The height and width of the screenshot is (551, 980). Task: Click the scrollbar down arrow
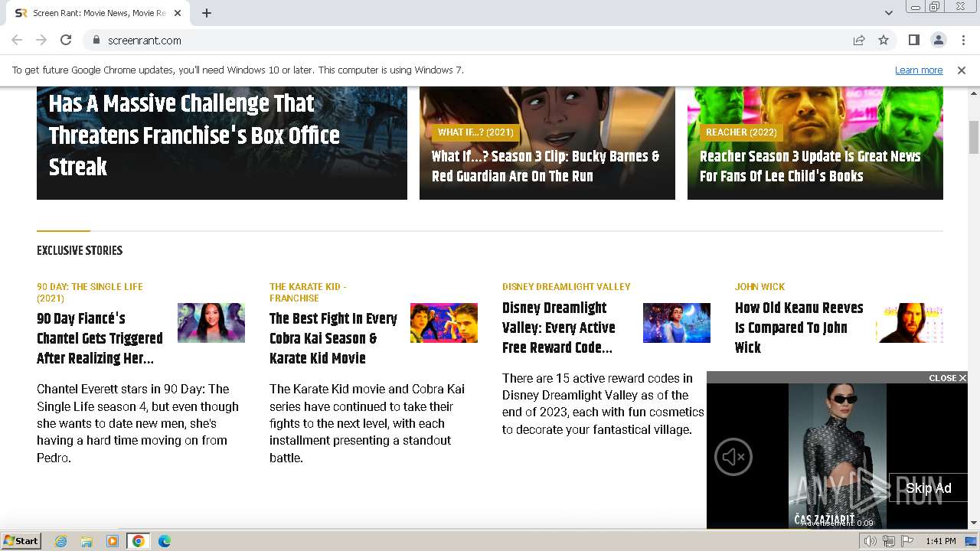click(x=974, y=523)
